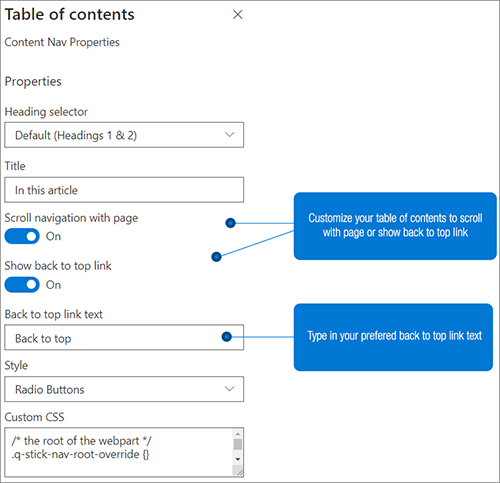Click the callout dot beside Scroll navigation
Viewport: 500px width, 483px height.
pyautogui.click(x=230, y=223)
